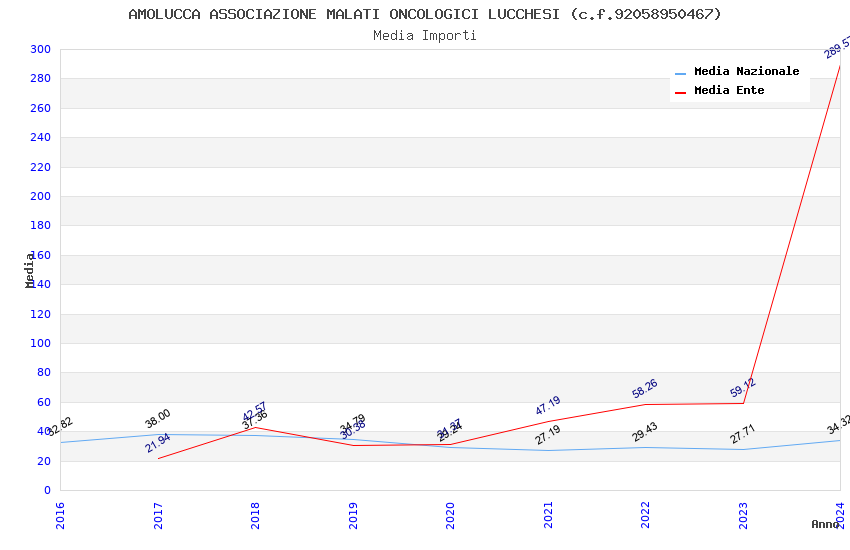
Task: Click the red line starting point at 2017
Action: (158, 458)
